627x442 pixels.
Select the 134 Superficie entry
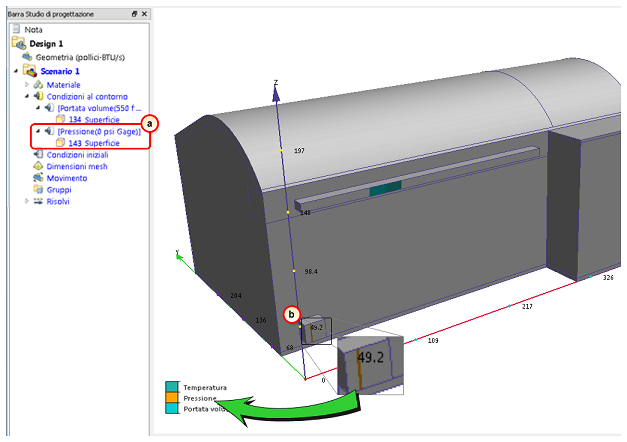click(x=94, y=119)
